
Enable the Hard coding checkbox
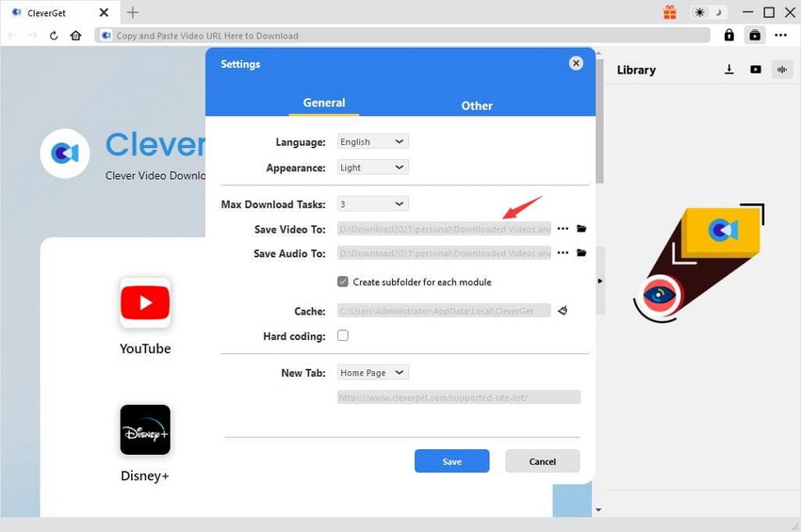coord(343,335)
